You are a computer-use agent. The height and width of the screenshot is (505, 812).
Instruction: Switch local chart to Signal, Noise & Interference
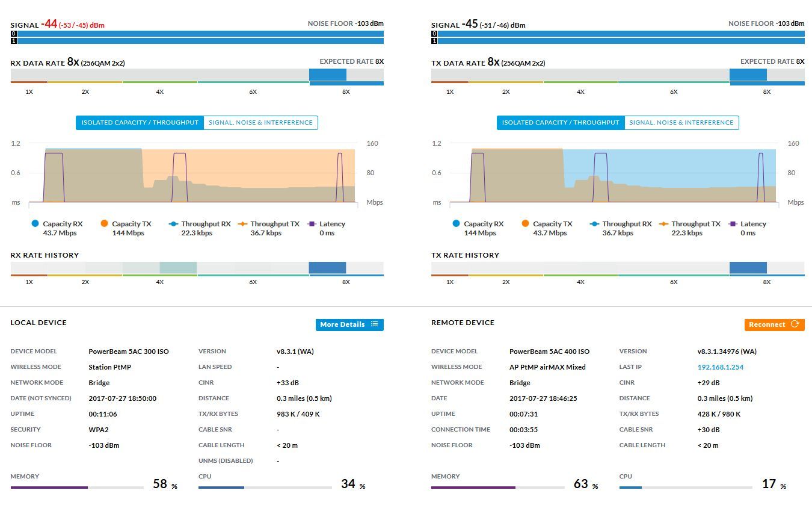coord(260,123)
